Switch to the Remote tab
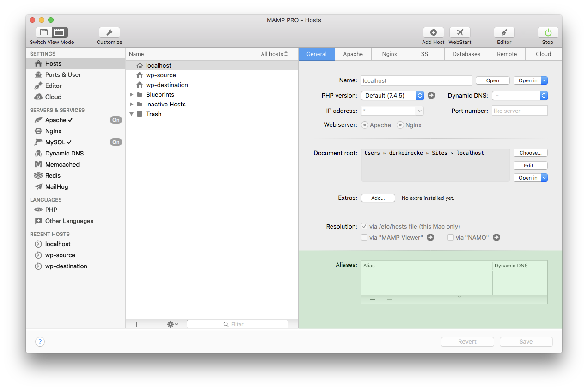Image resolution: width=588 pixels, height=390 pixels. [x=507, y=54]
